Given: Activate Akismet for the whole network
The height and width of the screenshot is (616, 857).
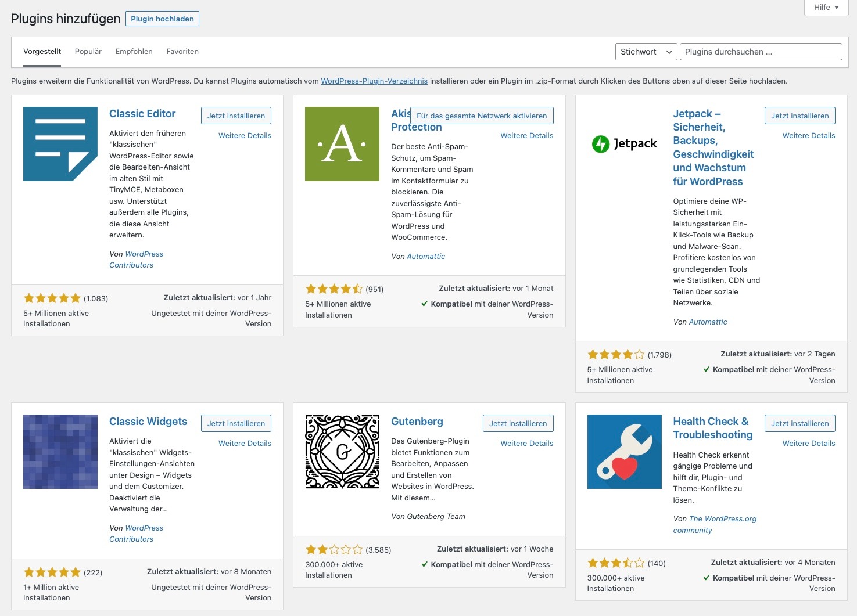Looking at the screenshot, I should 482,116.
